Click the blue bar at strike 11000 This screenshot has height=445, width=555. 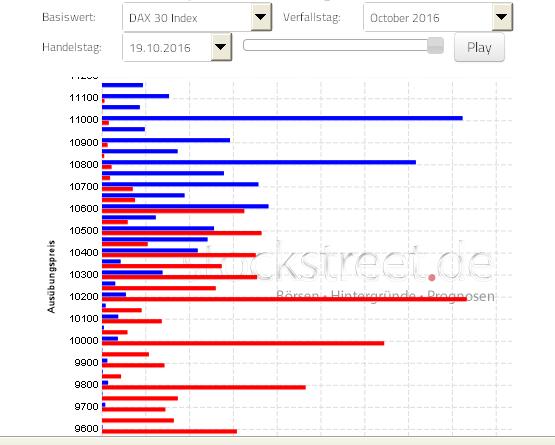pos(282,118)
